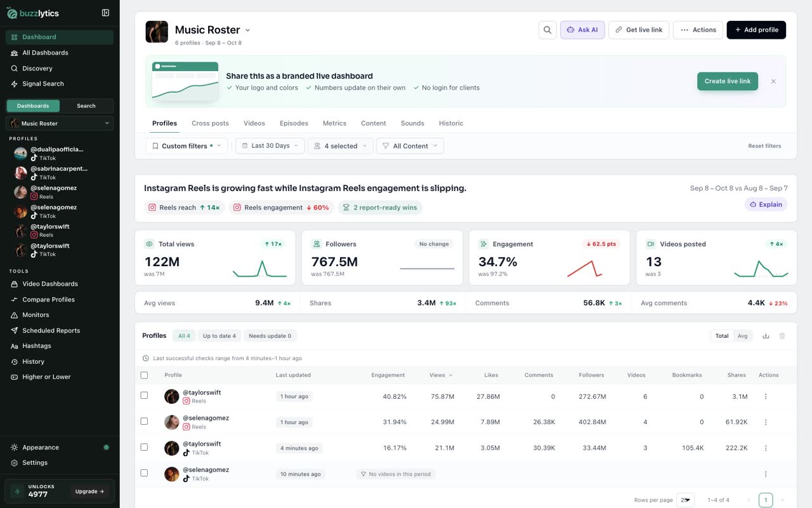Collapse the sidebar with the panel icon
The image size is (812, 508).
105,13
